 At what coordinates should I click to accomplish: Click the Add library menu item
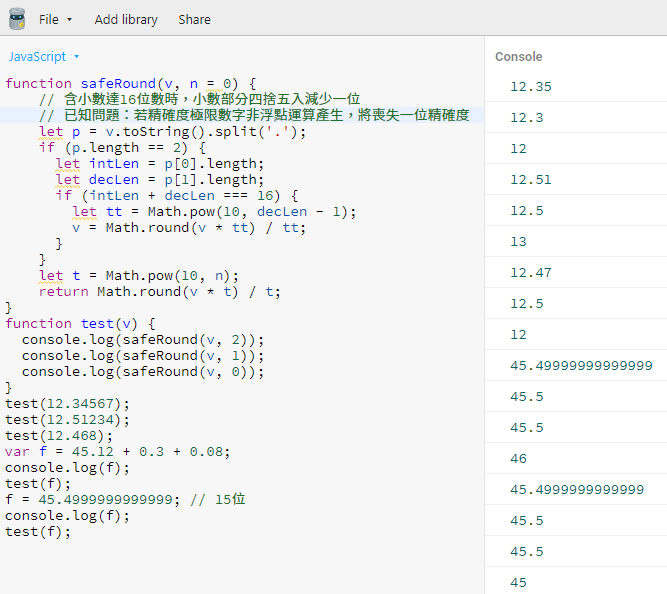pos(126,19)
